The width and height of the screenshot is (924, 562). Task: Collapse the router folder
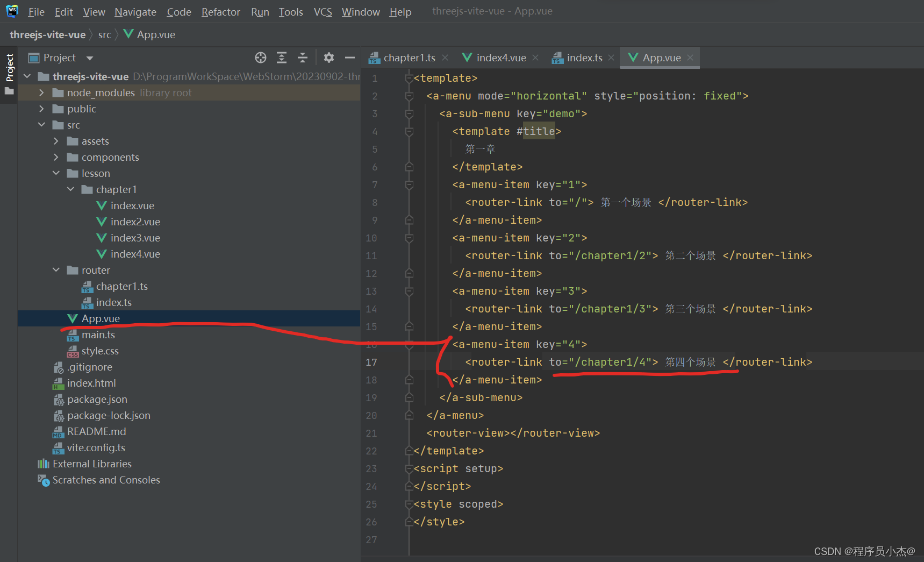coord(56,270)
